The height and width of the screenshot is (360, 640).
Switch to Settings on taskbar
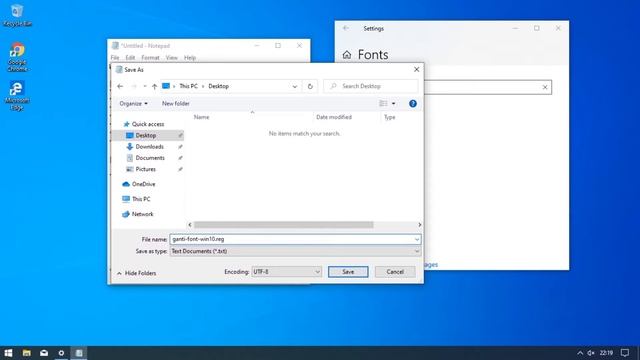(61, 353)
